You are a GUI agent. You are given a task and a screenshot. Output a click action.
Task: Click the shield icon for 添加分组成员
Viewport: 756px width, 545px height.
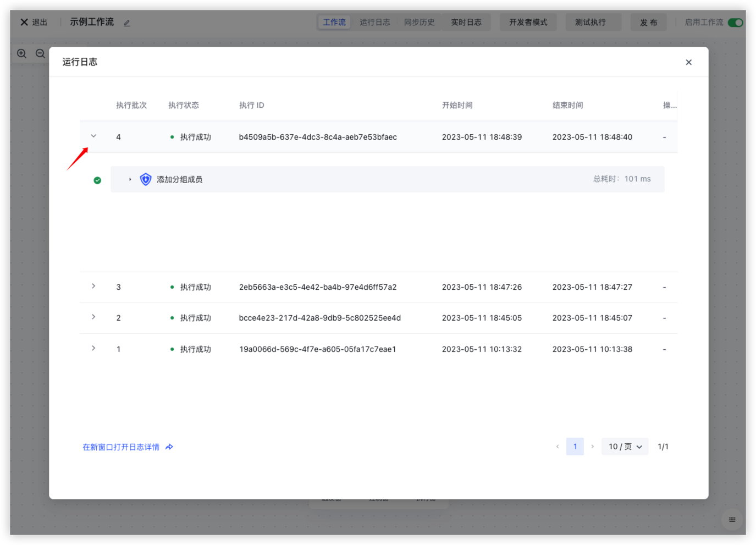tap(146, 179)
